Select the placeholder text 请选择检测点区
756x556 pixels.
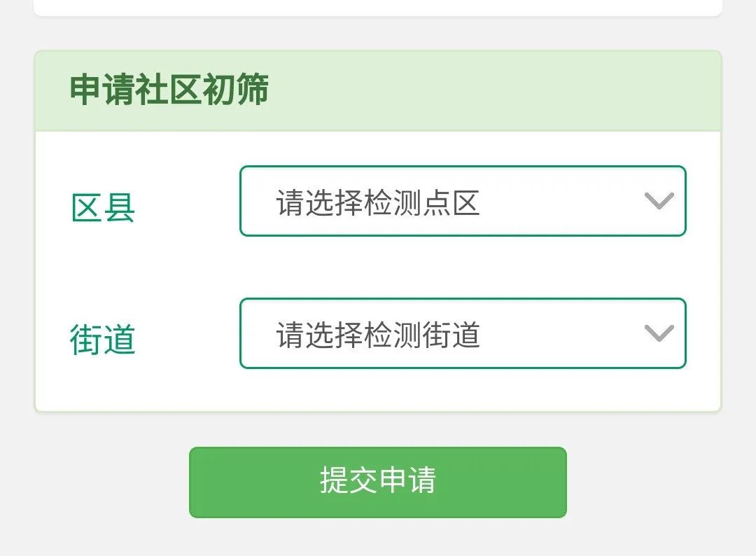(377, 202)
